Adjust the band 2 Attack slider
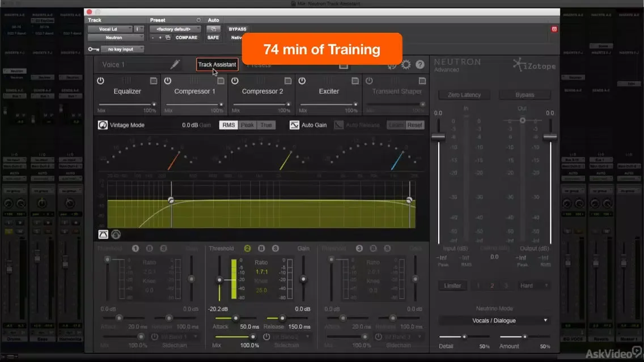The image size is (644, 362). 236,318
